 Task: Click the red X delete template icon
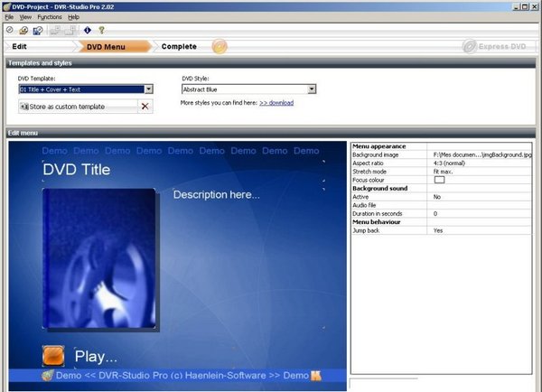pyautogui.click(x=145, y=107)
